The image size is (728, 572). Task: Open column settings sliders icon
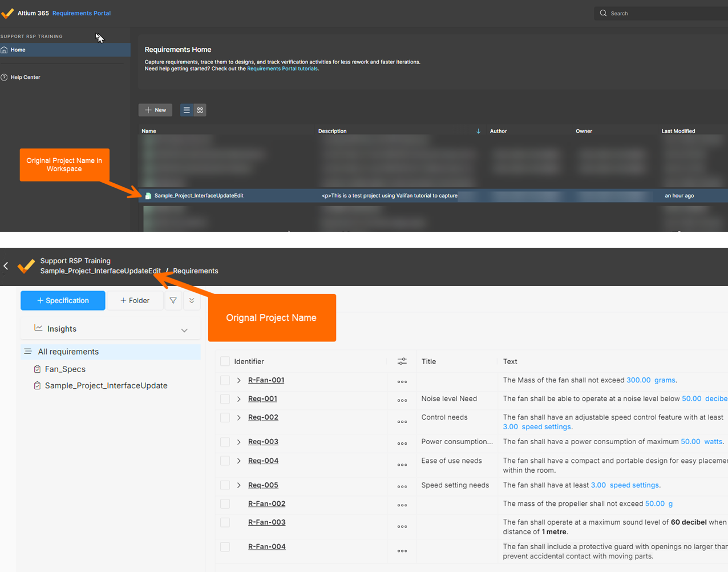(x=402, y=361)
